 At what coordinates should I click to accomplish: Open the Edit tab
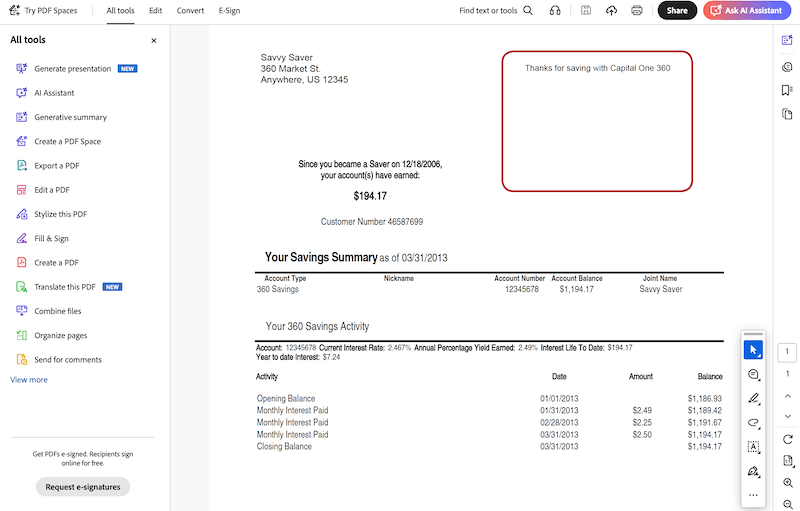(156, 11)
